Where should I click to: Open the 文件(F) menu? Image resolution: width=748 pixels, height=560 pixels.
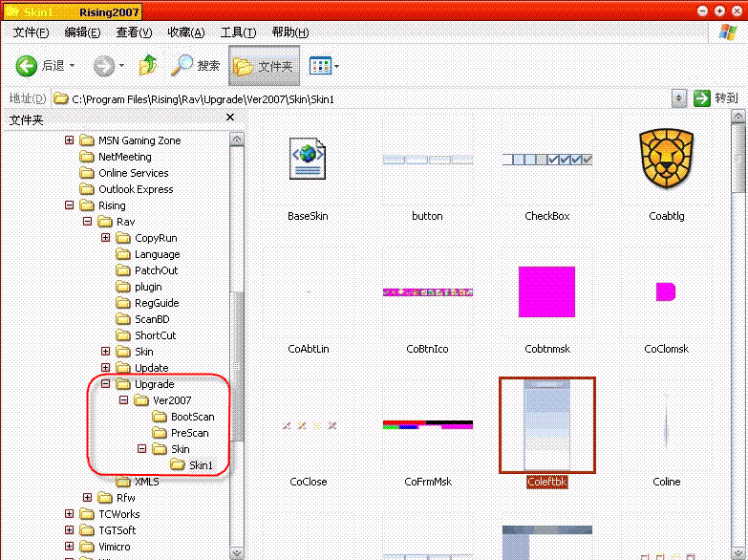click(x=31, y=32)
